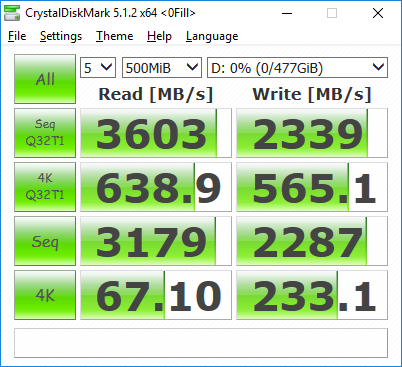Minimize the CrystalDiskMark window
This screenshot has width=402, height=367.
click(x=287, y=13)
